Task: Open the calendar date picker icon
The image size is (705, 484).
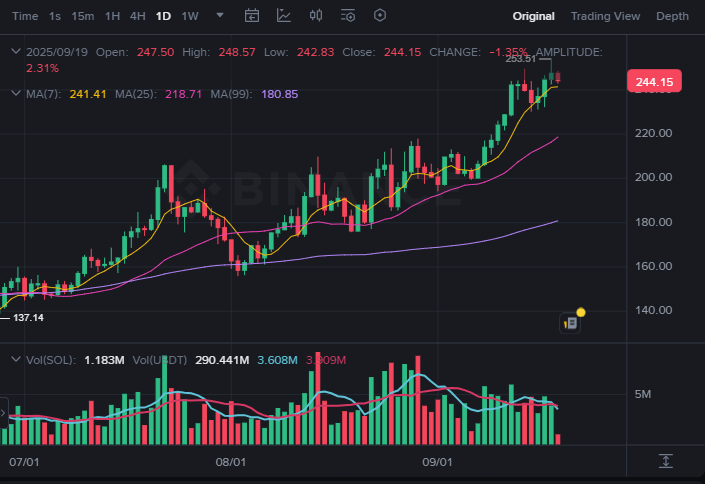Action: (x=252, y=16)
